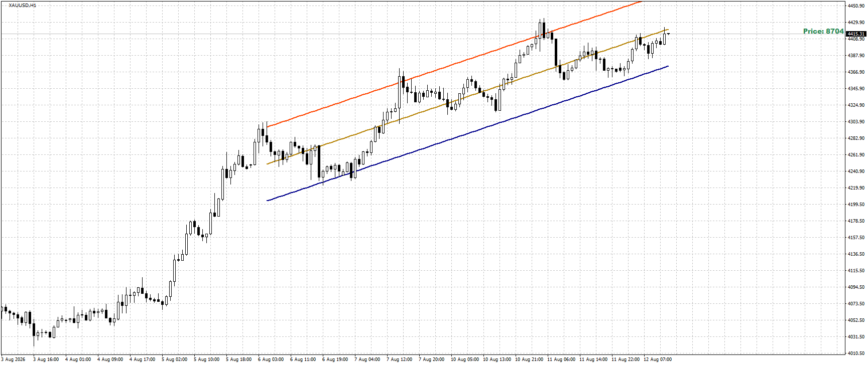868x365 pixels.
Task: Click the 4261.90 price scale label
Action: pos(856,155)
